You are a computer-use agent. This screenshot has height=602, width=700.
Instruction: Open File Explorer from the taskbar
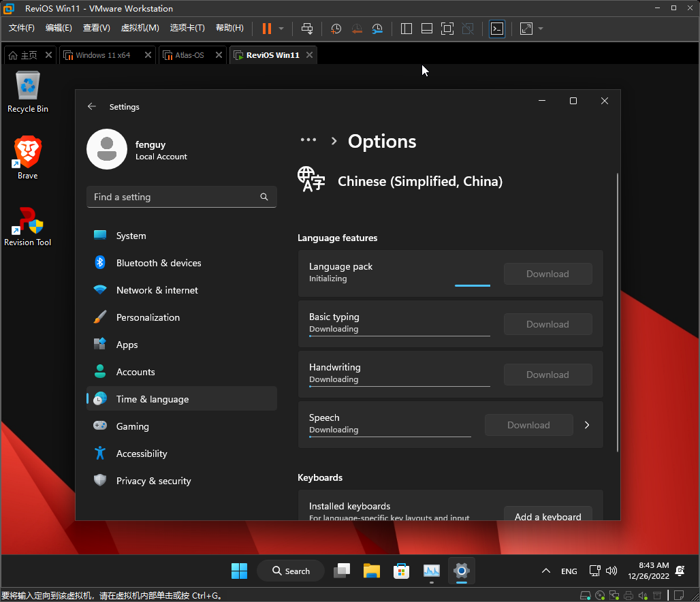(x=371, y=571)
